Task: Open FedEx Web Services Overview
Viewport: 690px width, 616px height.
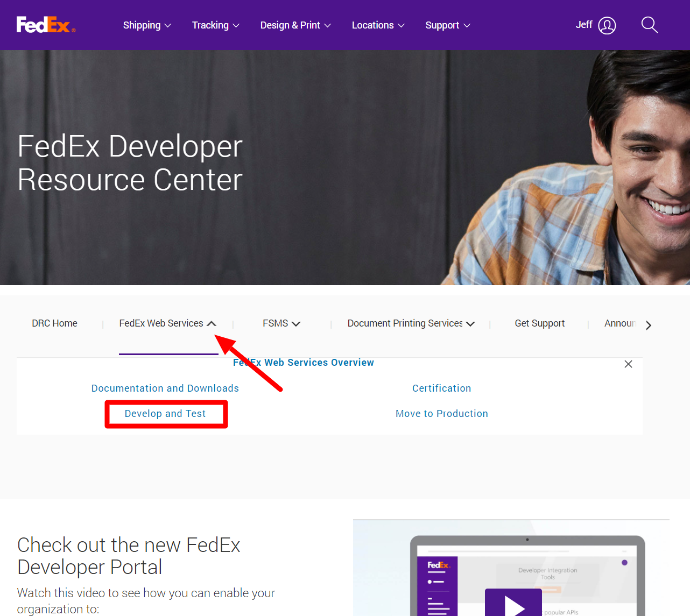Action: pyautogui.click(x=304, y=363)
